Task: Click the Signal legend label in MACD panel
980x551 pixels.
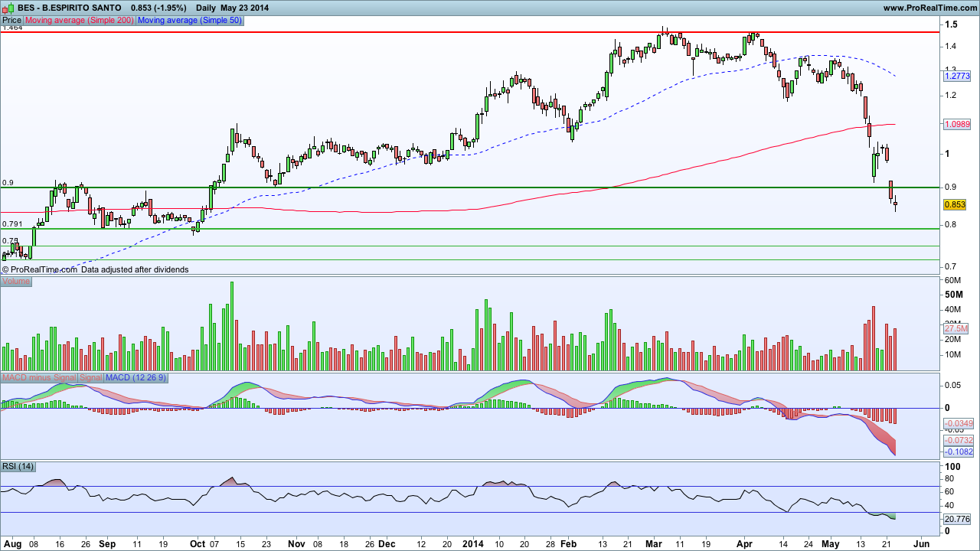Action: pyautogui.click(x=90, y=378)
